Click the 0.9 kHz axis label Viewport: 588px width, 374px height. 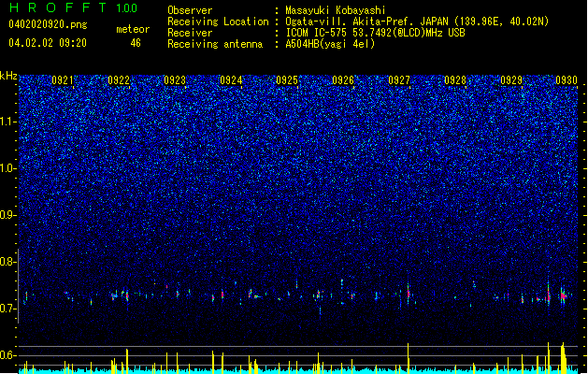8,215
